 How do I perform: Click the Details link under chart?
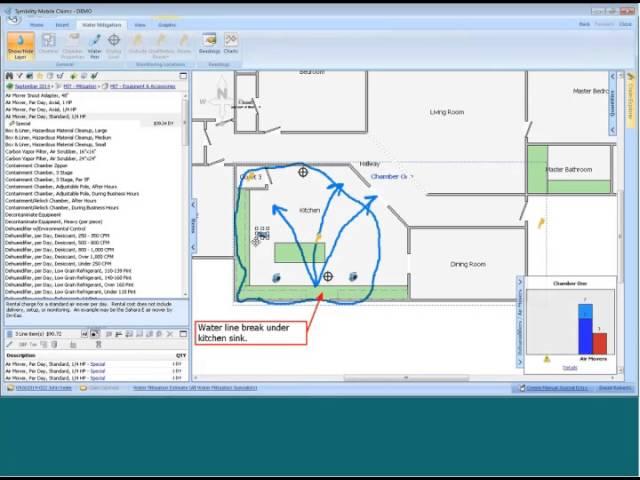(x=570, y=368)
